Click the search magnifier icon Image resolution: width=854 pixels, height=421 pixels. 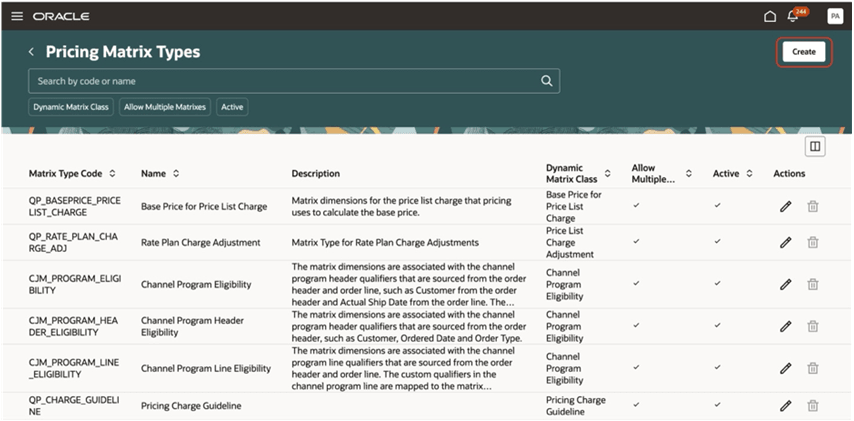[546, 81]
